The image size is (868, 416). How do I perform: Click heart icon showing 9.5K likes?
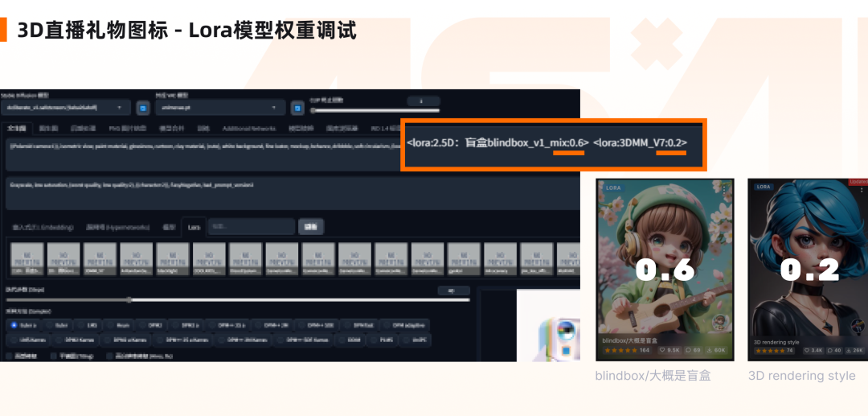(664, 350)
